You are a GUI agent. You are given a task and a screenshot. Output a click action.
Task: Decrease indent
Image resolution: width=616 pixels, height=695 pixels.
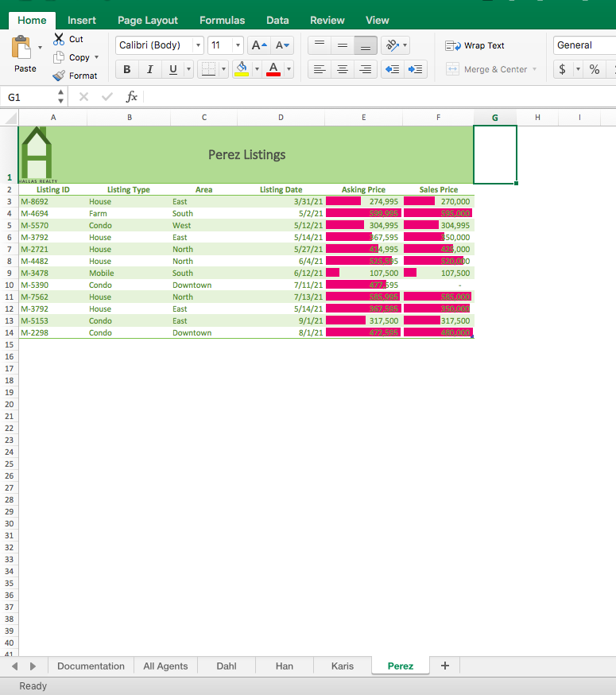tap(393, 69)
